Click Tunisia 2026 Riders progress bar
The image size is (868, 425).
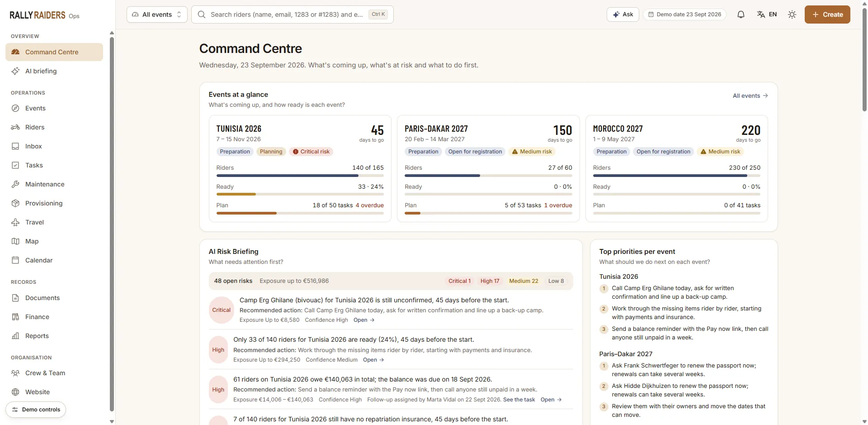click(300, 176)
